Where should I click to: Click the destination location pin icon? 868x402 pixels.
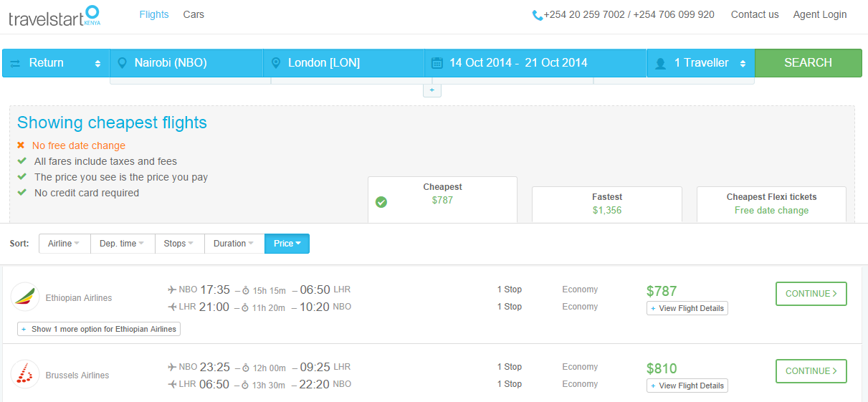click(x=275, y=63)
